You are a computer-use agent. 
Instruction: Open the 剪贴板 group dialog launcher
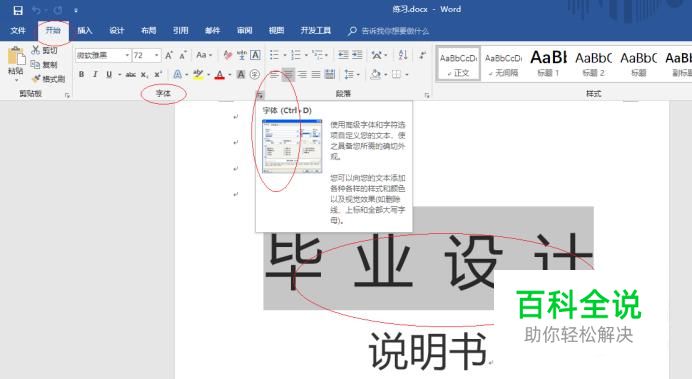[x=68, y=95]
